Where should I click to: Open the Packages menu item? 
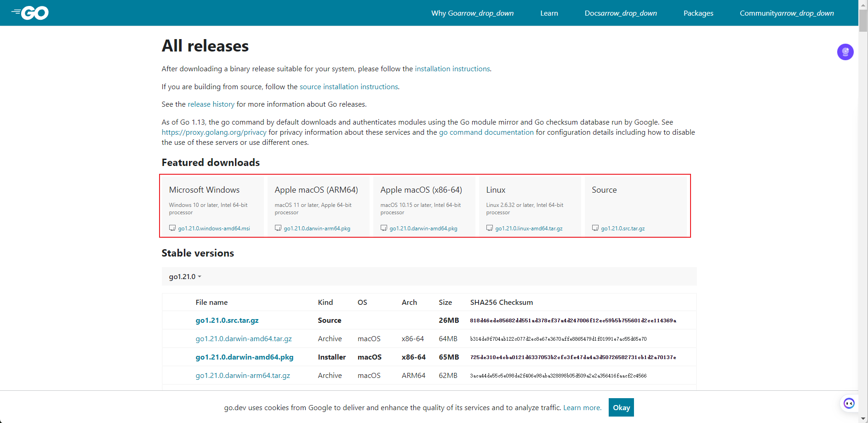698,13
